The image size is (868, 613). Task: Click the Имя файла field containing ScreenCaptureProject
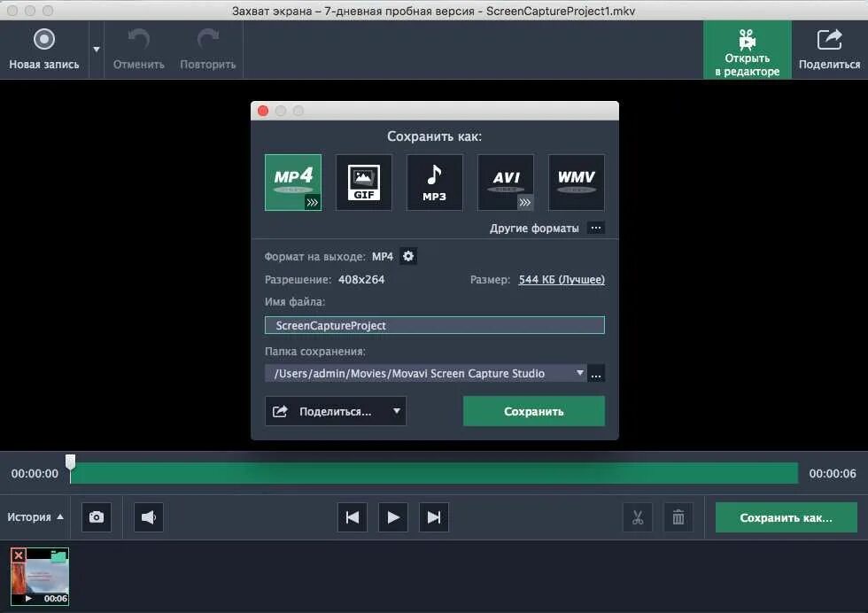click(435, 325)
